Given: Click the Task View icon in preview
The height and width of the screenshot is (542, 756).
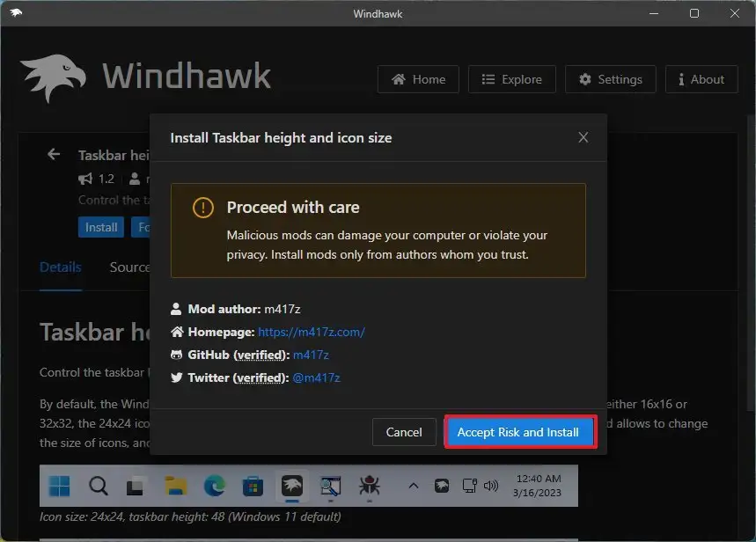Looking at the screenshot, I should pos(135,486).
